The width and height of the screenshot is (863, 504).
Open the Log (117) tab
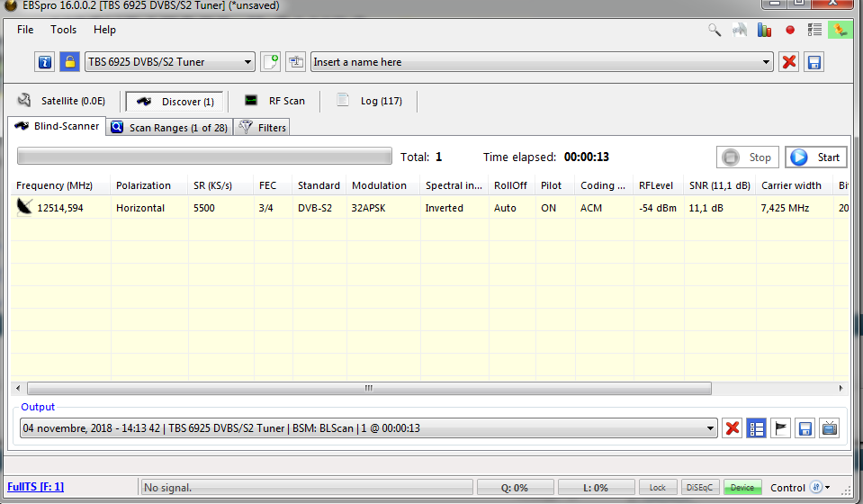point(369,101)
